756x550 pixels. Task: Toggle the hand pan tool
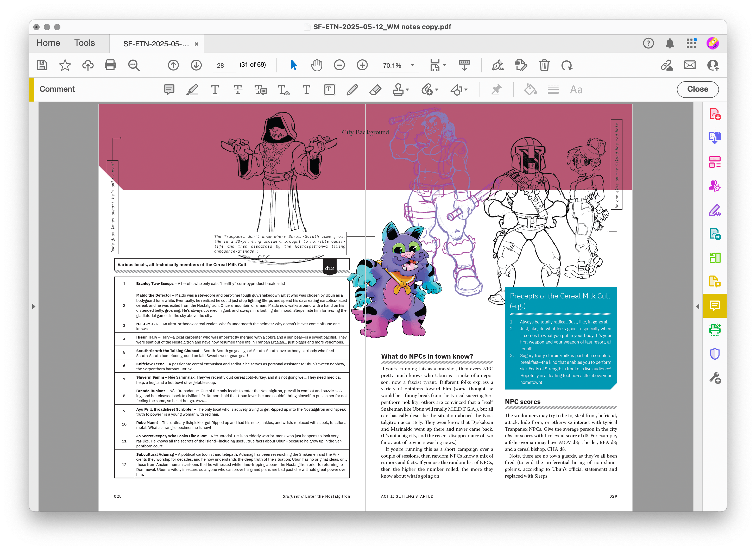(316, 65)
